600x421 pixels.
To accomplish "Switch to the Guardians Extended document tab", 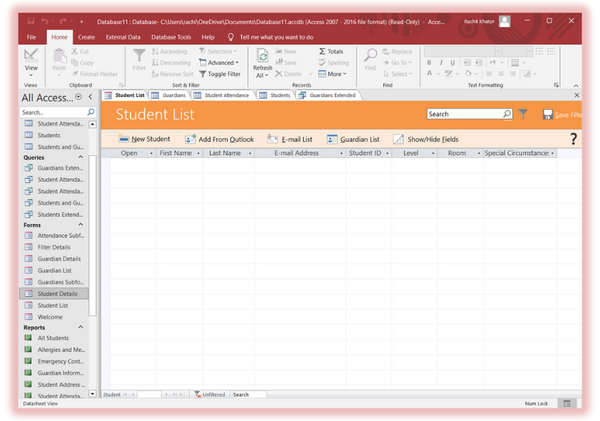I will pyautogui.click(x=328, y=95).
